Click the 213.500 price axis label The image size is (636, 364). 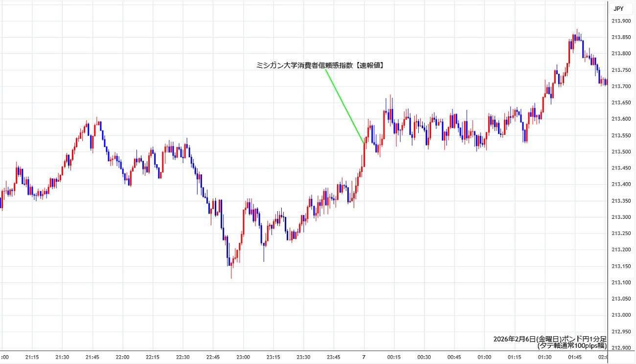pyautogui.click(x=621, y=151)
